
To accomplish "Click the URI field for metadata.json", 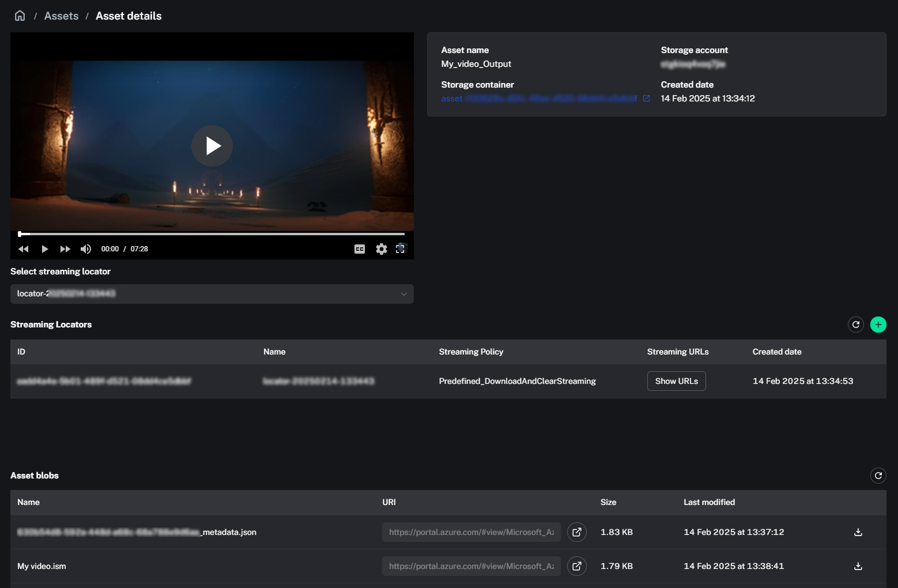I will (471, 532).
